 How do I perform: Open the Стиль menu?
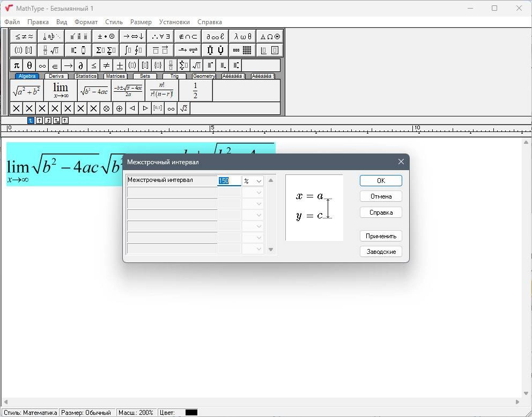pyautogui.click(x=114, y=22)
